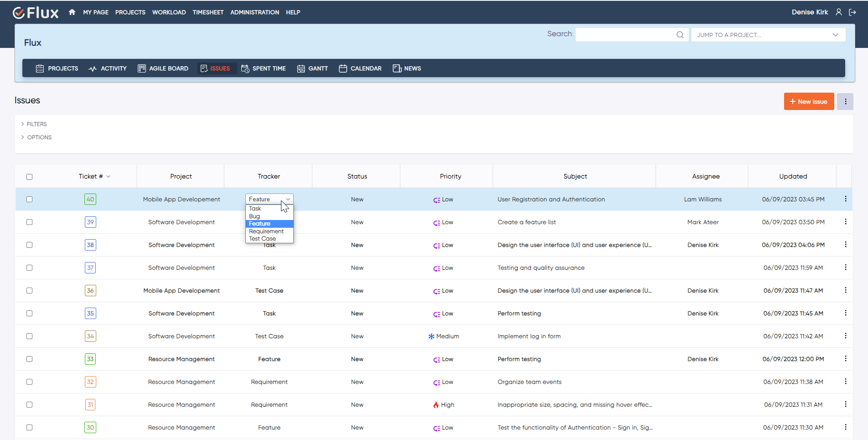Toggle the select-all checkbox in table header
868x440 pixels.
tap(30, 177)
